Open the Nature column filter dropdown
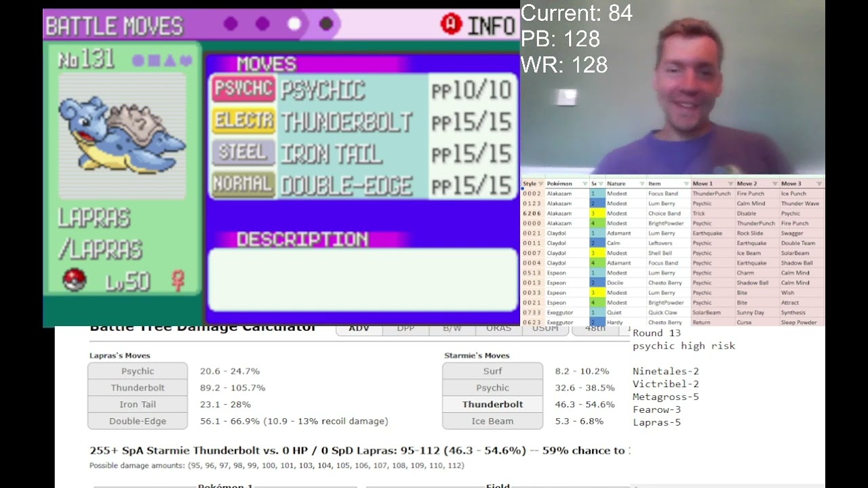 (642, 184)
